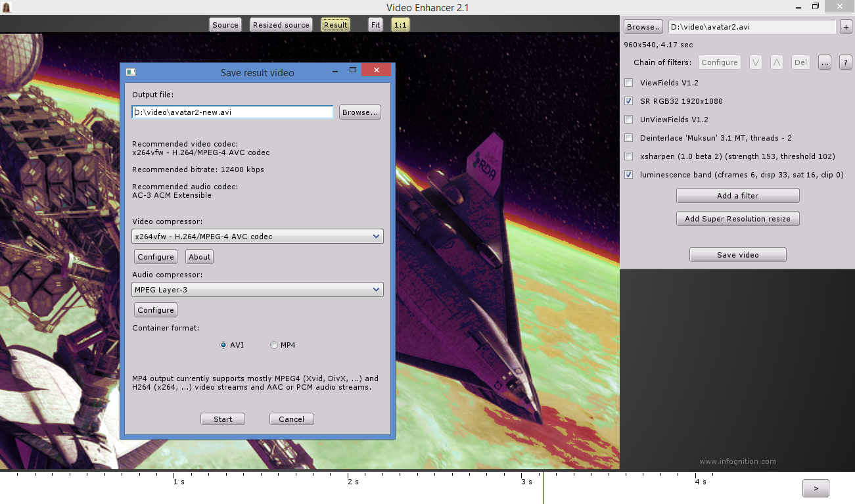The image size is (855, 504).
Task: Switch view to Resized source
Action: pos(281,25)
